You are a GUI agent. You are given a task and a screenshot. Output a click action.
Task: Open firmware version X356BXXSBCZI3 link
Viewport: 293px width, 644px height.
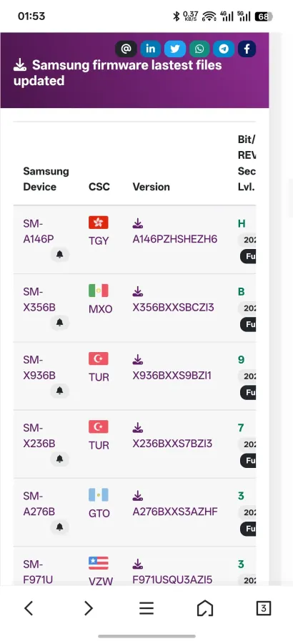(x=173, y=308)
